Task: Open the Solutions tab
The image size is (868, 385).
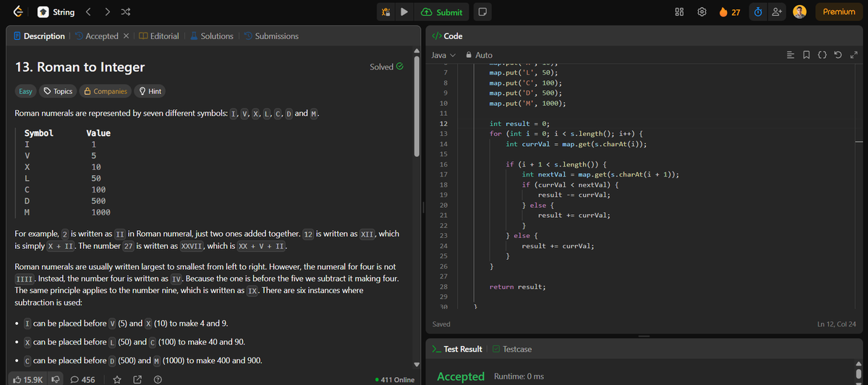Action: (211, 36)
